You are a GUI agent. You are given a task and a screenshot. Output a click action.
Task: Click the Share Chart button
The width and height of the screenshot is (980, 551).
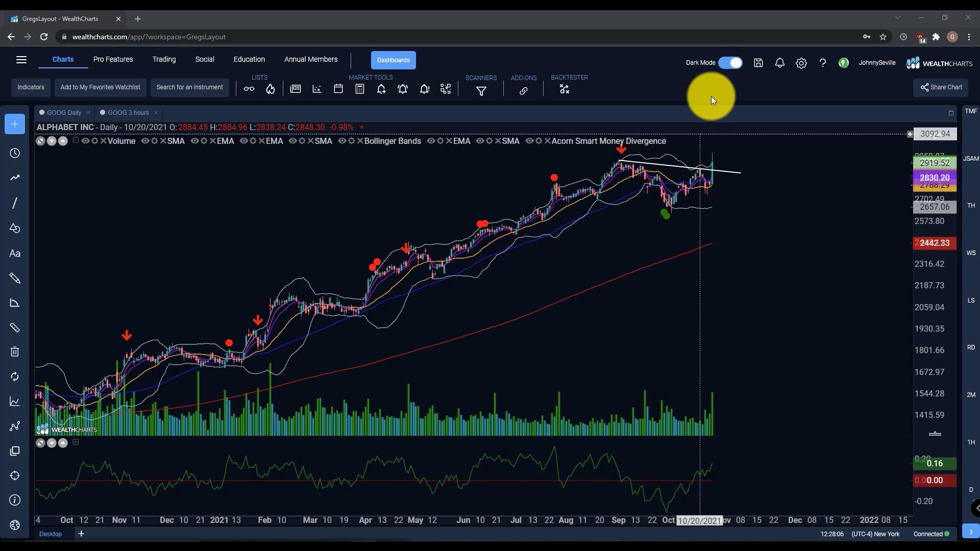(x=941, y=88)
